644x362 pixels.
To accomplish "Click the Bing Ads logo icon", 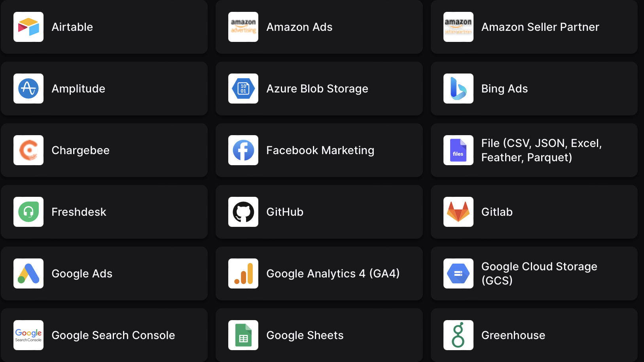I will [x=458, y=89].
